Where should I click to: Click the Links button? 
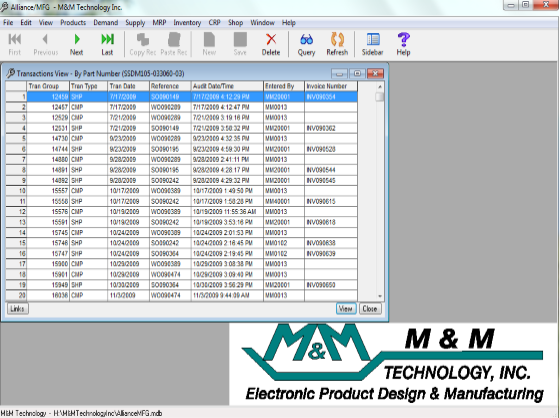point(17,309)
